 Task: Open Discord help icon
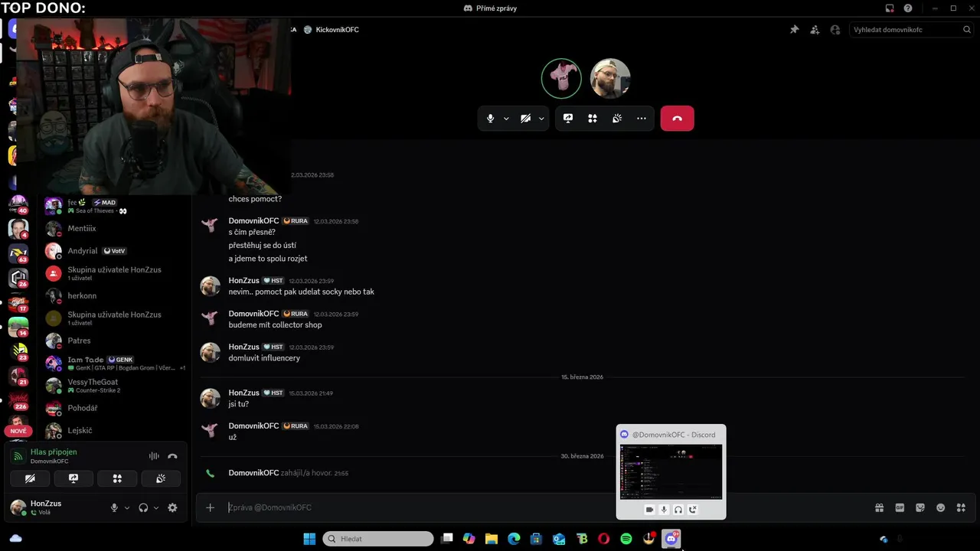(908, 8)
